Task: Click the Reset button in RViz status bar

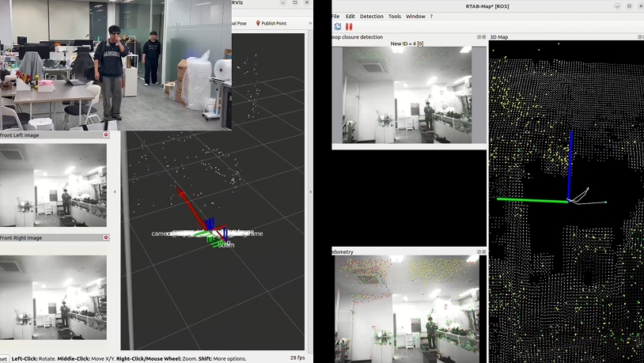Action: tap(4, 358)
